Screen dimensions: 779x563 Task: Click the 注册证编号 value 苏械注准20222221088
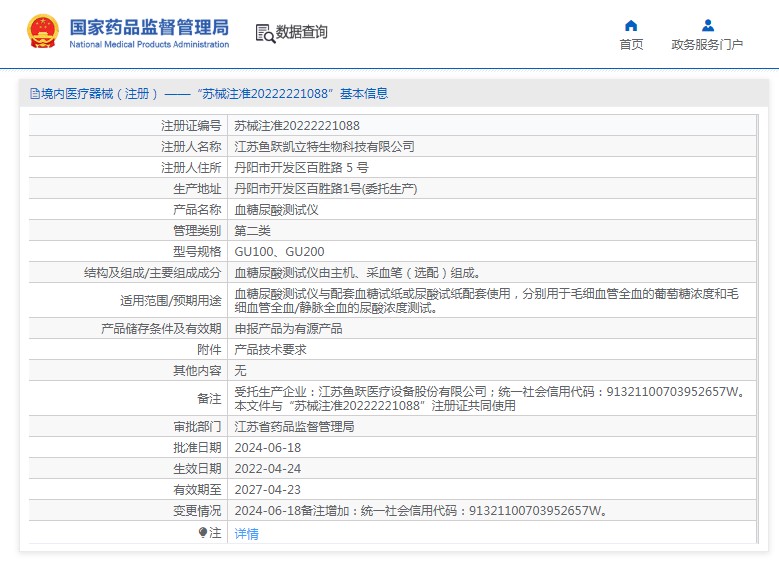point(297,126)
